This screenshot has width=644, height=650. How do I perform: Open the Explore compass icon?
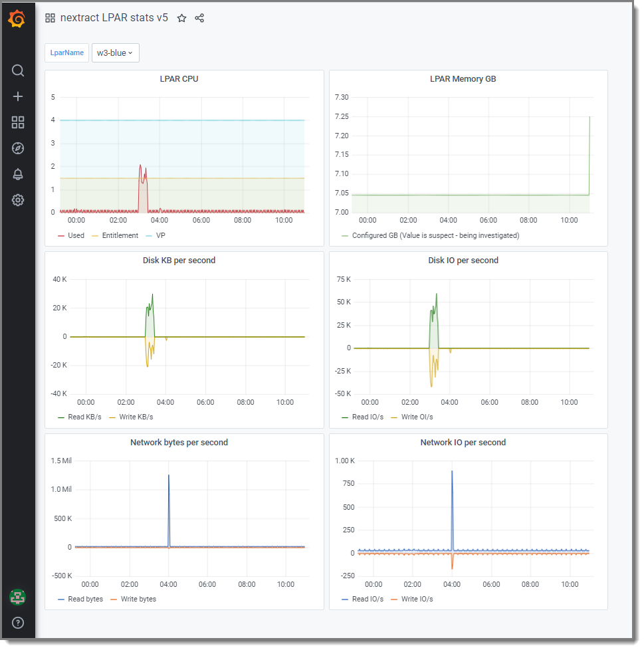tap(17, 148)
